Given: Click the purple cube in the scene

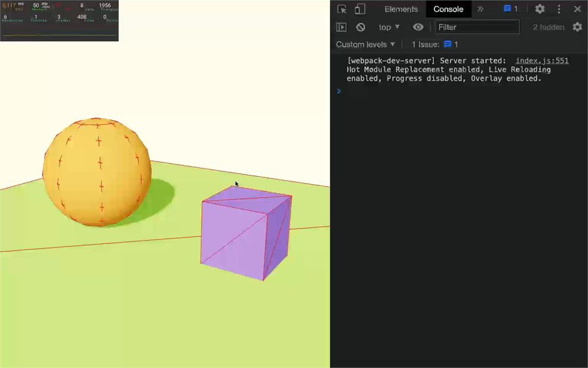Looking at the screenshot, I should click(246, 233).
